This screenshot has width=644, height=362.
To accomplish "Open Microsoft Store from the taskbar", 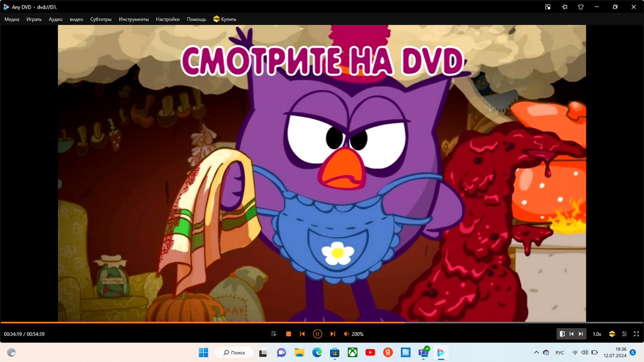I will click(x=335, y=352).
